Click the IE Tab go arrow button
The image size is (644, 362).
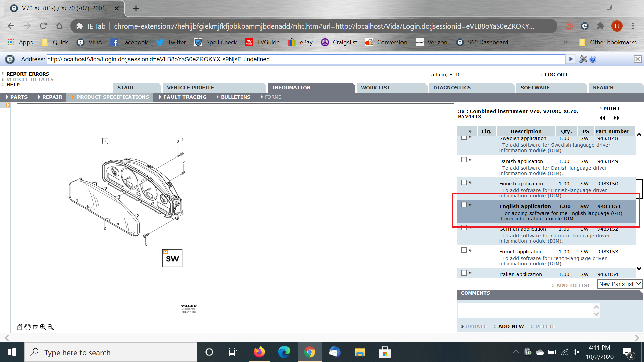coord(571,59)
